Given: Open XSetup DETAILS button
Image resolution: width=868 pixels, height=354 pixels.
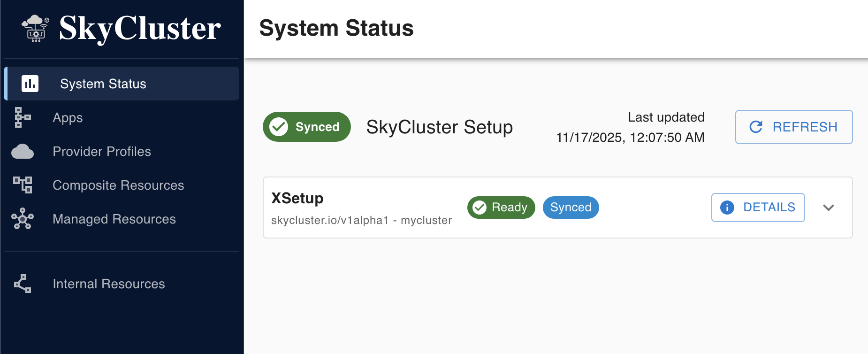Looking at the screenshot, I should pyautogui.click(x=758, y=208).
